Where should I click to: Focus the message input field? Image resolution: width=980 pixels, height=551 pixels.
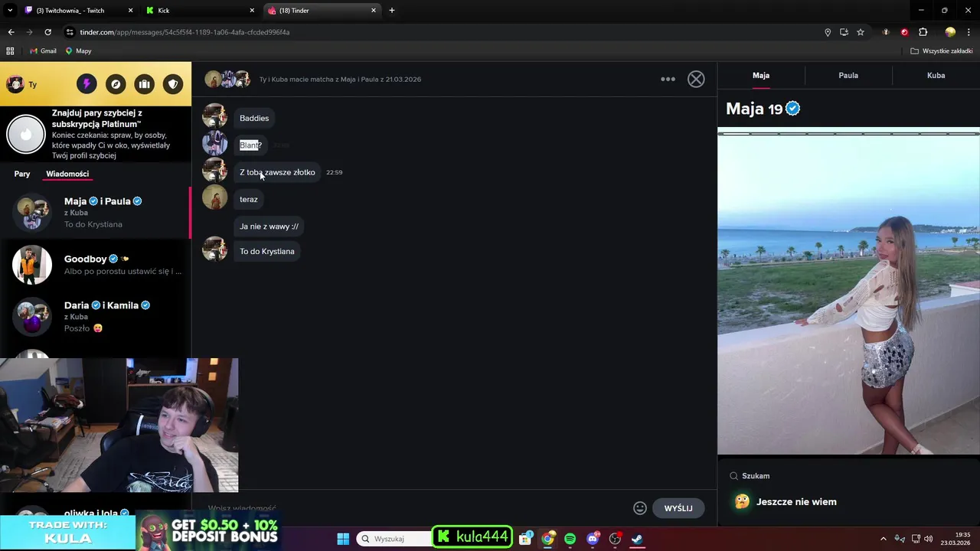(413, 508)
